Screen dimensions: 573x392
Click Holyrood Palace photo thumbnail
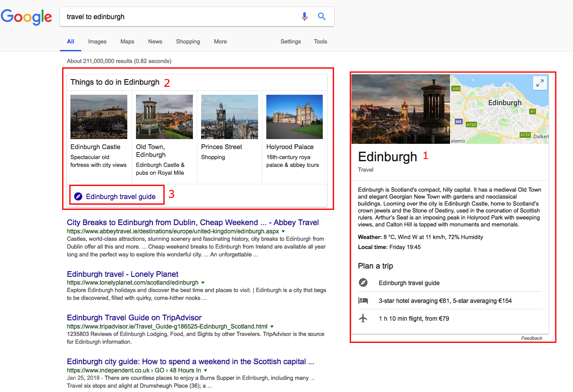[295, 117]
